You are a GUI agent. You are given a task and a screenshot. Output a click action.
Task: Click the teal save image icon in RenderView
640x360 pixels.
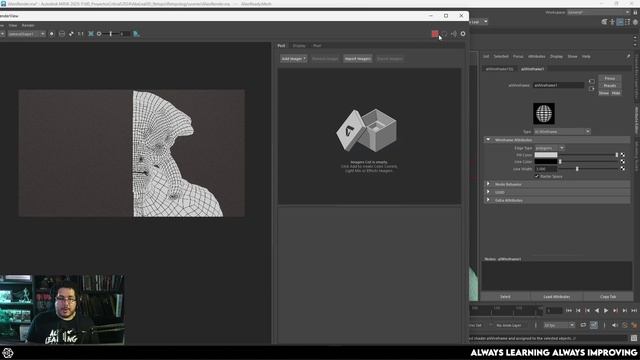tap(136, 34)
